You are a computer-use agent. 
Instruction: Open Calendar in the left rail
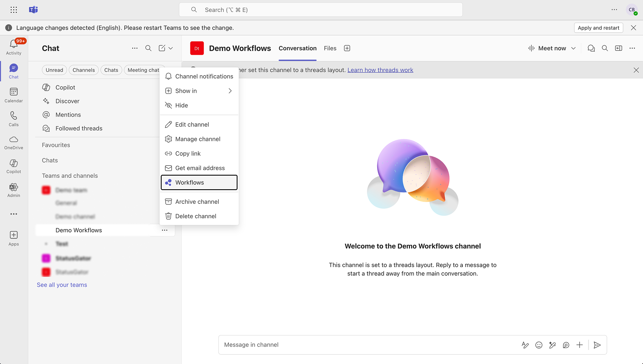(14, 95)
